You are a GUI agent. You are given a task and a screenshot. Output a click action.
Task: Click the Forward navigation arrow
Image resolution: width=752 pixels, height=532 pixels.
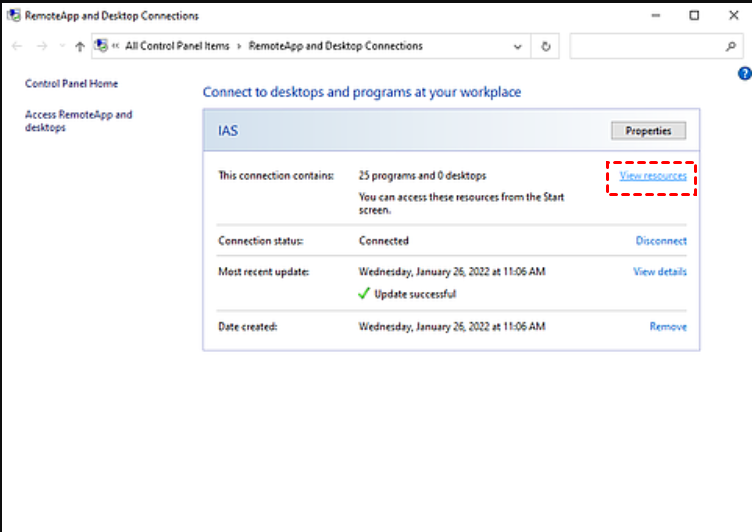(41, 46)
